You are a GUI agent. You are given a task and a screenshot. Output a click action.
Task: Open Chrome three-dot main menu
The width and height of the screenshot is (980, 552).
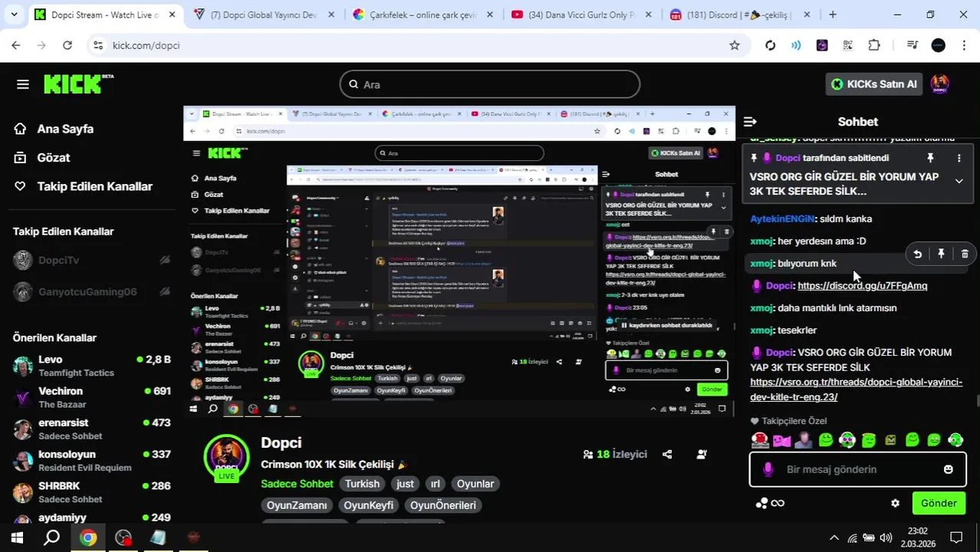(x=963, y=45)
